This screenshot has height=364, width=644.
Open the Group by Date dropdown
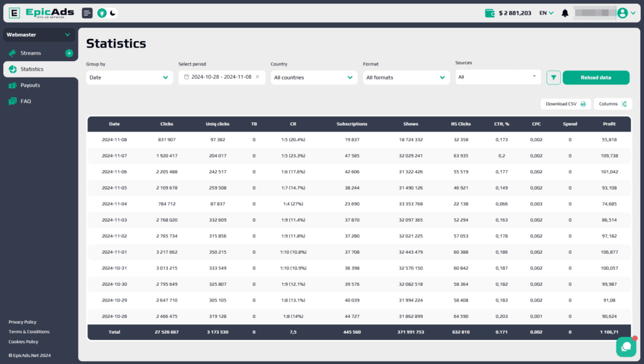click(130, 77)
